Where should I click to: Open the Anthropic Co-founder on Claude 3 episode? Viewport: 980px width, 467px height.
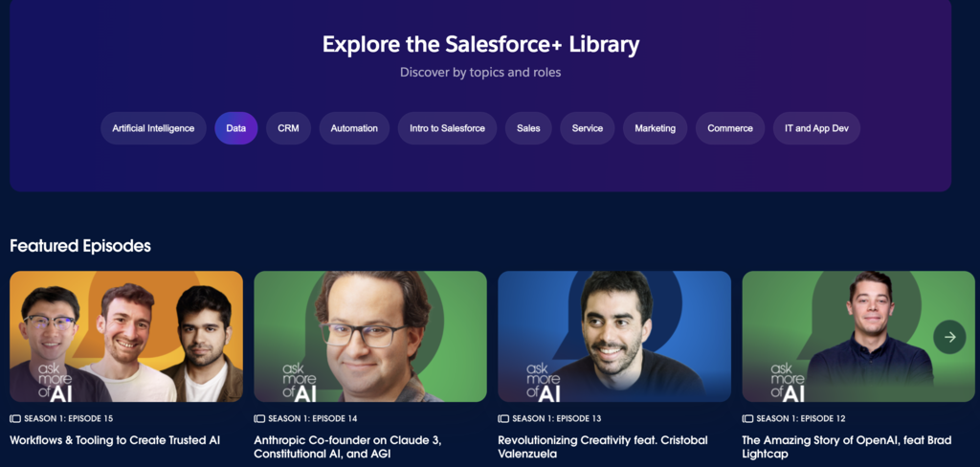coord(348,447)
